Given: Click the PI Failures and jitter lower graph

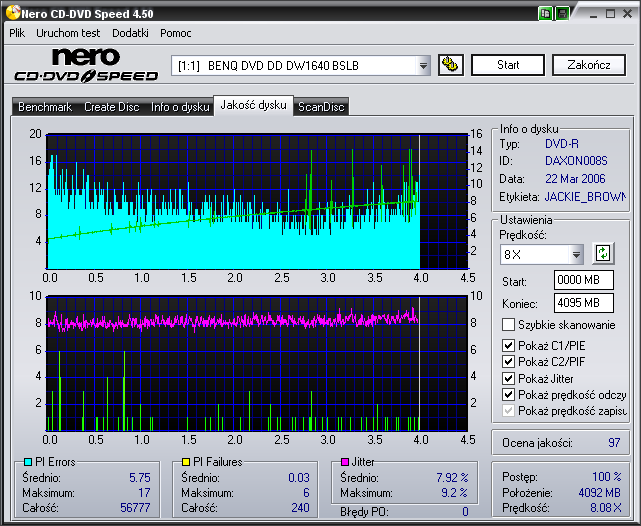Looking at the screenshot, I should click(257, 363).
